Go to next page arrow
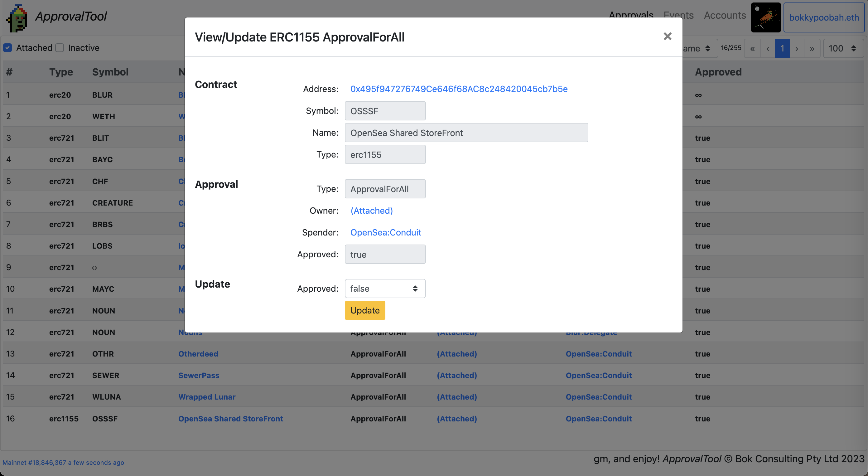Image resolution: width=868 pixels, height=476 pixels. [797, 49]
